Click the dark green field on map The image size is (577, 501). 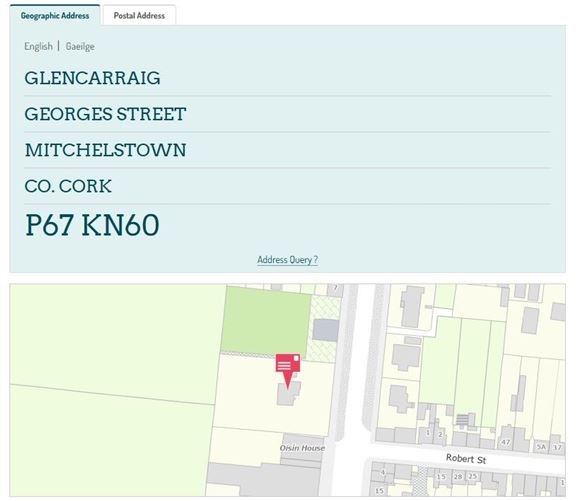point(266,320)
